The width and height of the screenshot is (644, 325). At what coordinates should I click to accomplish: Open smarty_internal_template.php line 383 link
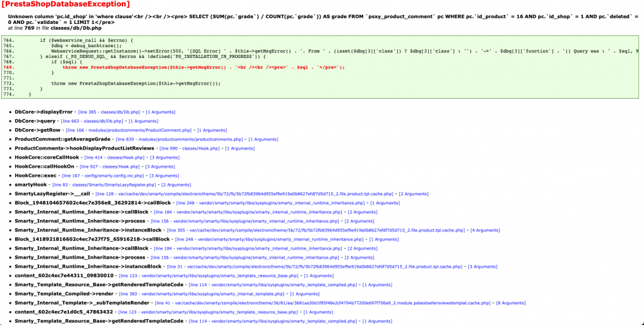point(202,293)
